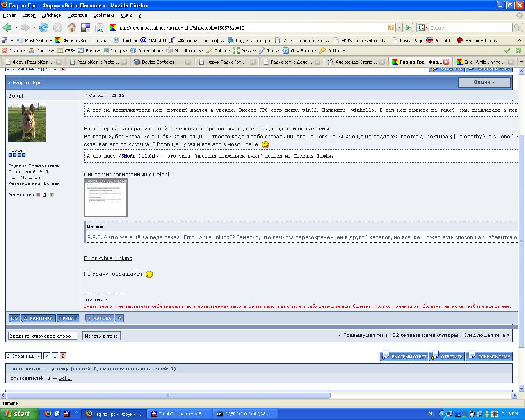
Task: Click the RSS feed icon in address bar
Action: coord(391,27)
